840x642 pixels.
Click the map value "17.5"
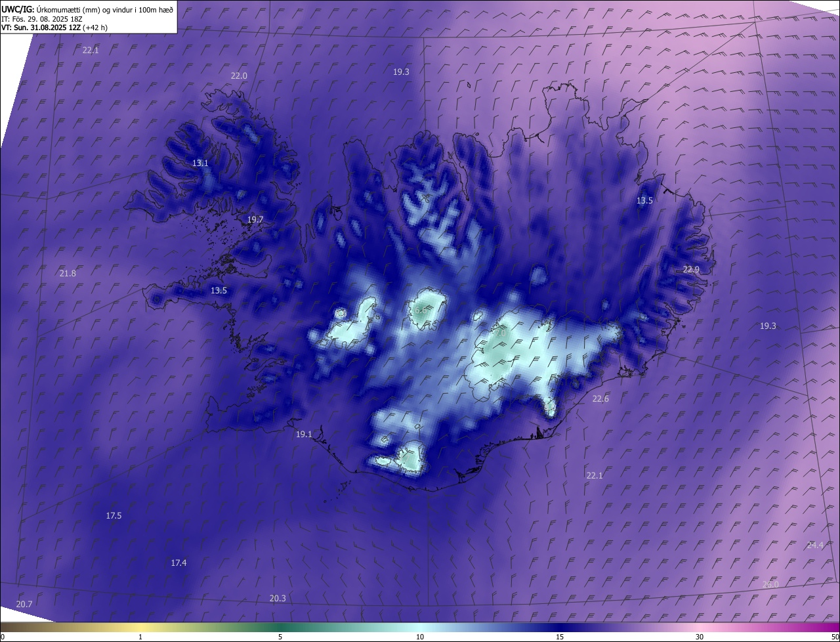114,516
